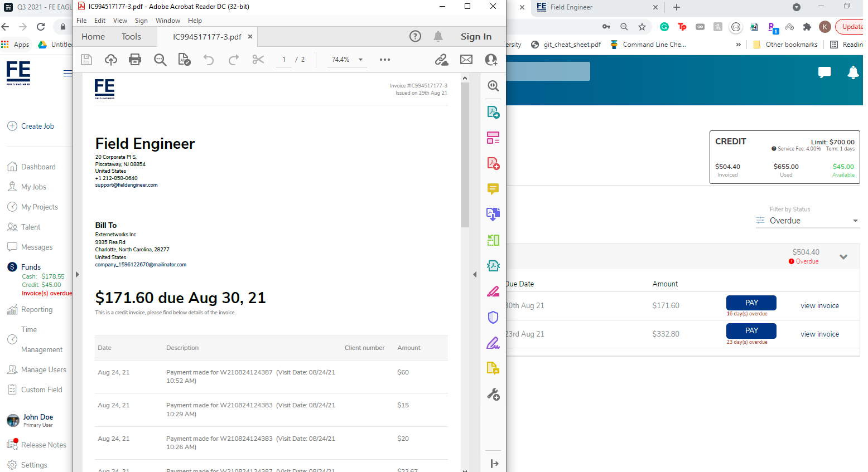Open the More Tools wrench icon in side pane
This screenshot has height=472, width=868.
(x=493, y=395)
